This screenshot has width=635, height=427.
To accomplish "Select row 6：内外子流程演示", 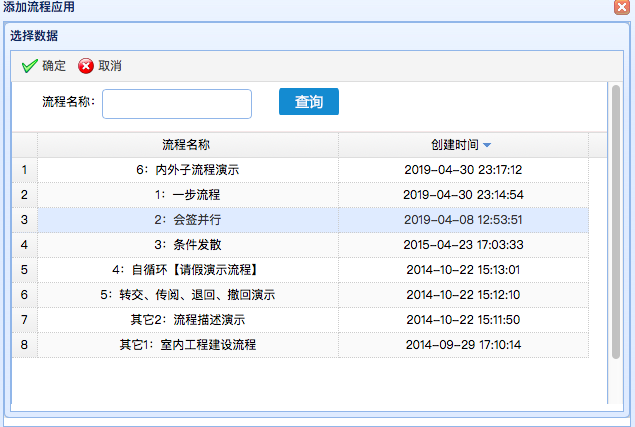I will click(x=300, y=170).
